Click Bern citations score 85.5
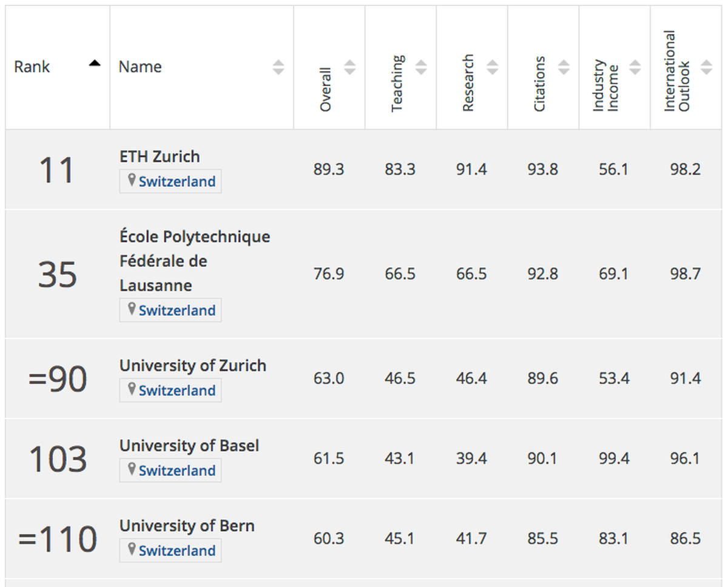The height and width of the screenshot is (587, 728). (x=543, y=539)
